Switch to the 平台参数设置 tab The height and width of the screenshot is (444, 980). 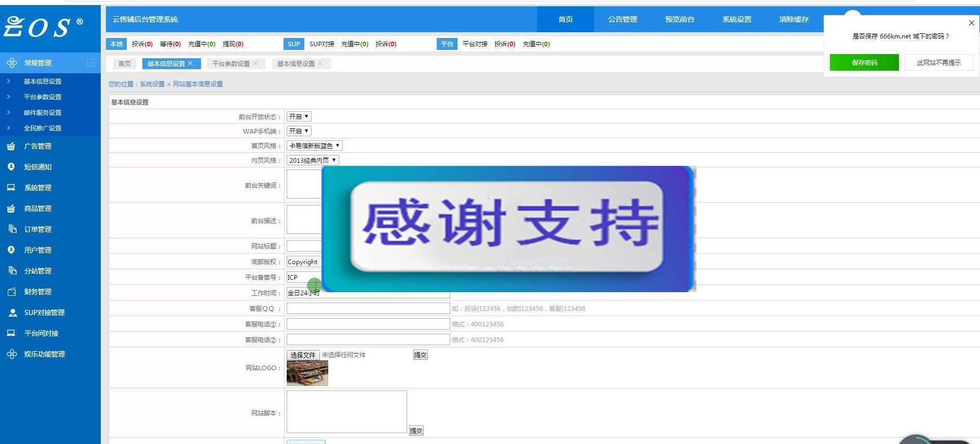231,63
